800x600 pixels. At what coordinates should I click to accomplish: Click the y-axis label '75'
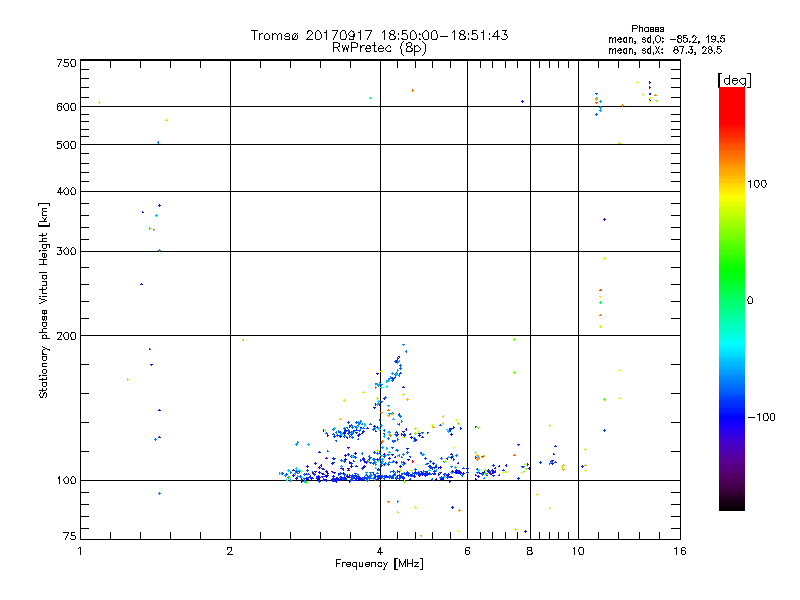[x=70, y=536]
